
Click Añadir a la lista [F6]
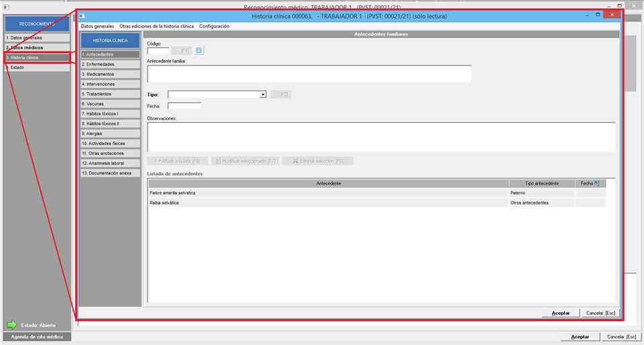click(177, 161)
